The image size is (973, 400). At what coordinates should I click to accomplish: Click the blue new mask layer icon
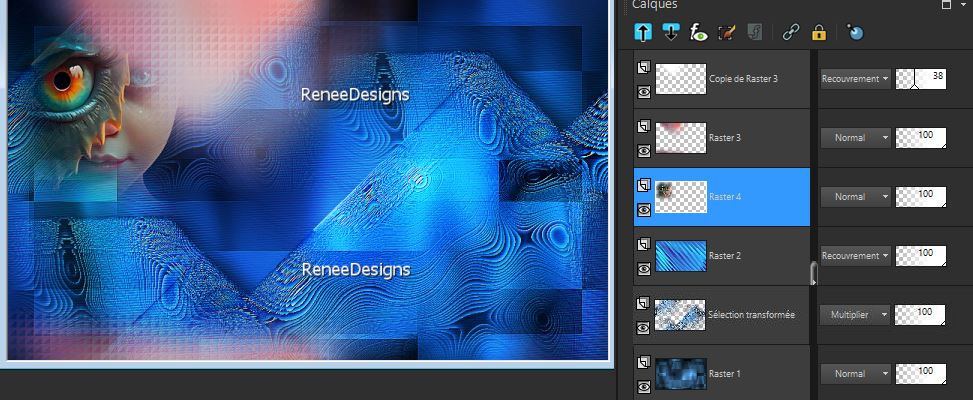855,32
